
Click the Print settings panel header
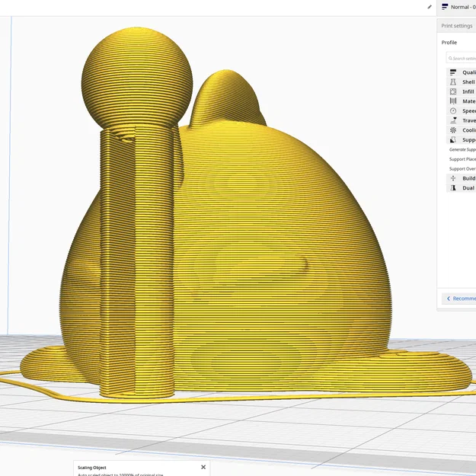(456, 26)
